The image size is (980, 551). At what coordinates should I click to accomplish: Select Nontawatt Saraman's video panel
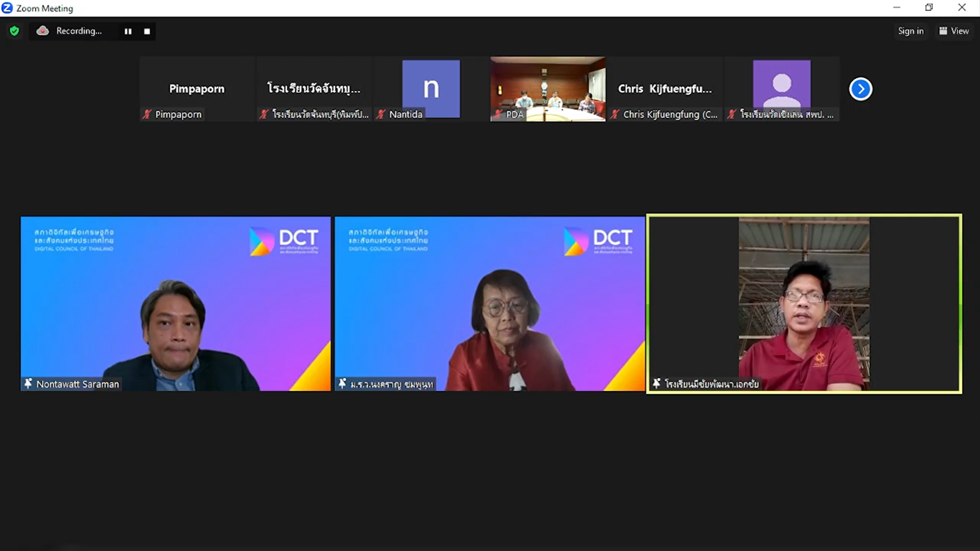pyautogui.click(x=175, y=303)
